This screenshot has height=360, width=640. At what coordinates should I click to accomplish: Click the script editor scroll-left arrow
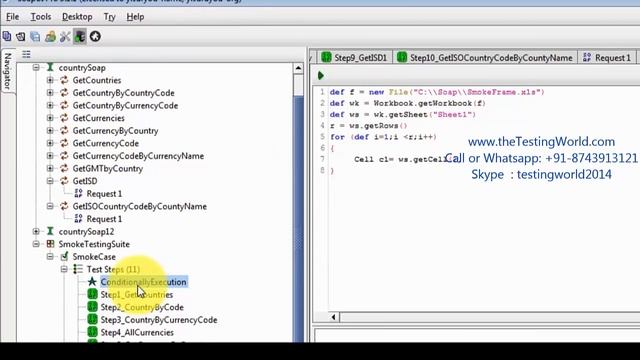(x=333, y=317)
